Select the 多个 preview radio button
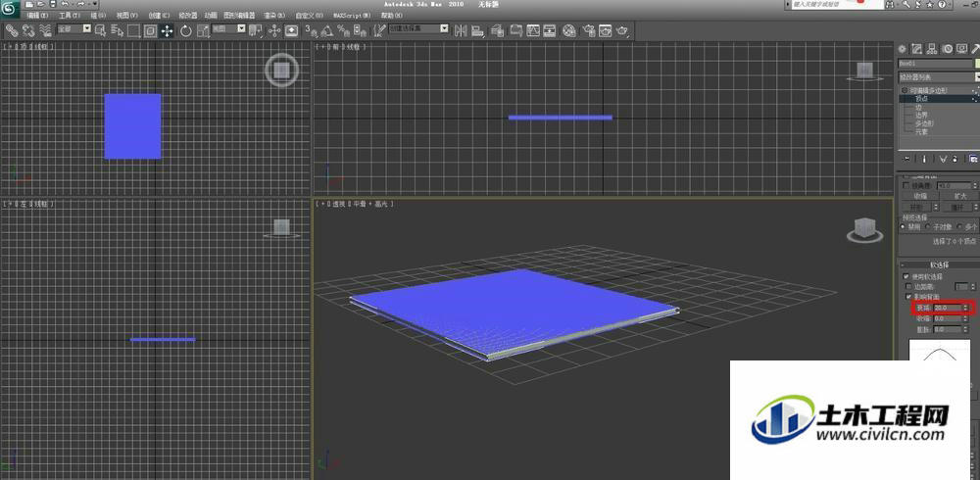 click(x=958, y=226)
